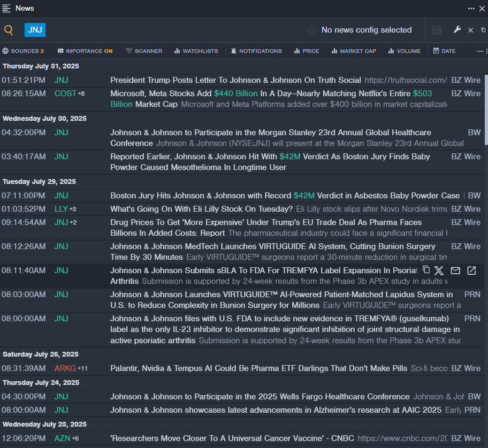
Task: Expand the +11 tickers beside ARKG
Action: pyautogui.click(x=82, y=368)
